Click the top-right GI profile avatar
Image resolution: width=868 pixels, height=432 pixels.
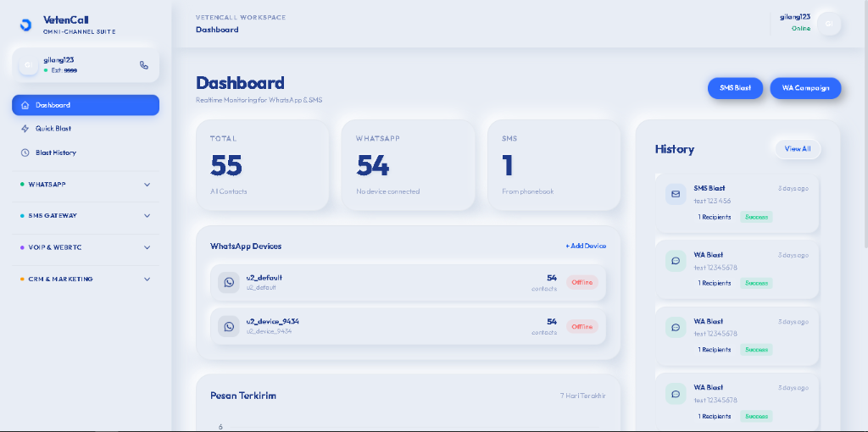[829, 24]
